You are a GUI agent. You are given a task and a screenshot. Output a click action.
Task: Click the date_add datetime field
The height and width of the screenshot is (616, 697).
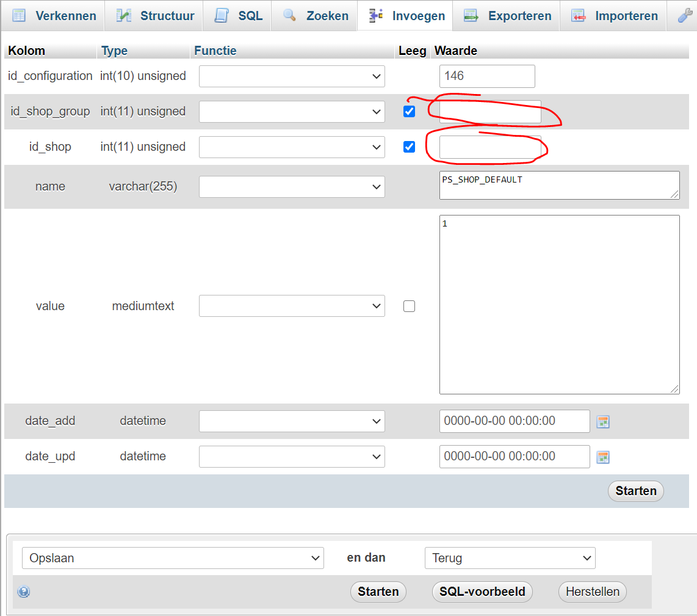[x=515, y=421]
